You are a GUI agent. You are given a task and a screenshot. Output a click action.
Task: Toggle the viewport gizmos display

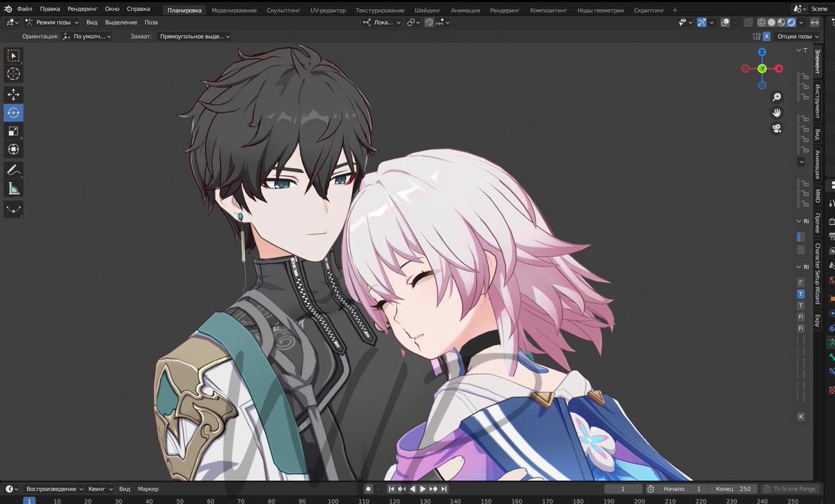pos(702,22)
